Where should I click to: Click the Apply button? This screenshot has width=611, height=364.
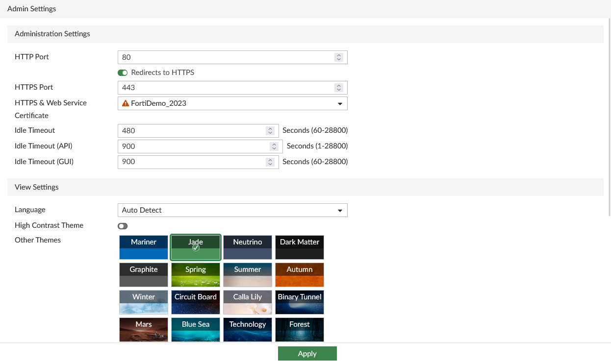[307, 353]
